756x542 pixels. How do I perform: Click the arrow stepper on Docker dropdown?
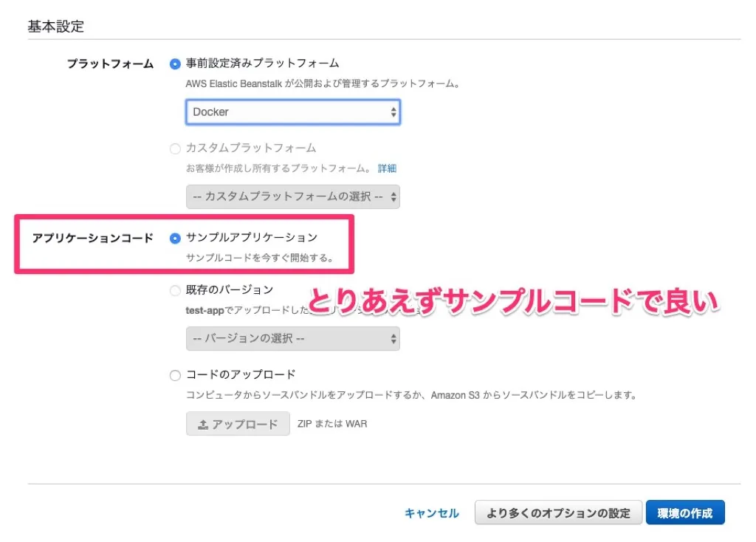(394, 112)
